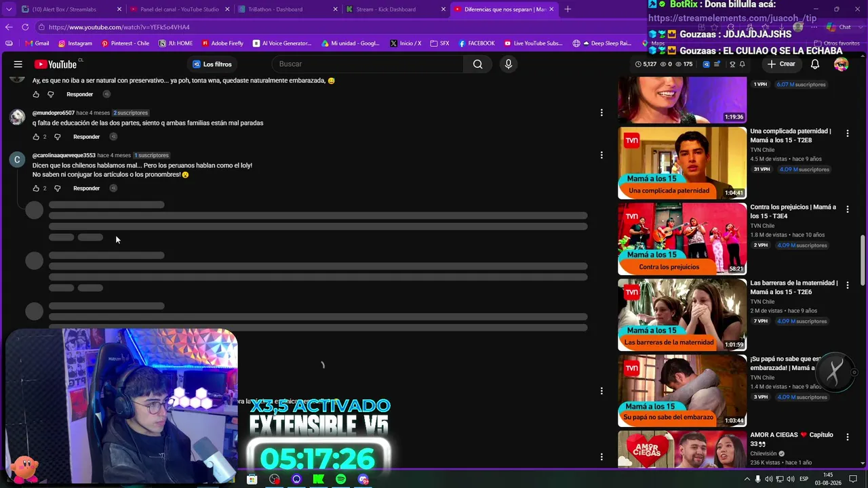Screen dimensions: 868x488
Task: Click the ESP language indicator in taskbar
Action: point(804,479)
